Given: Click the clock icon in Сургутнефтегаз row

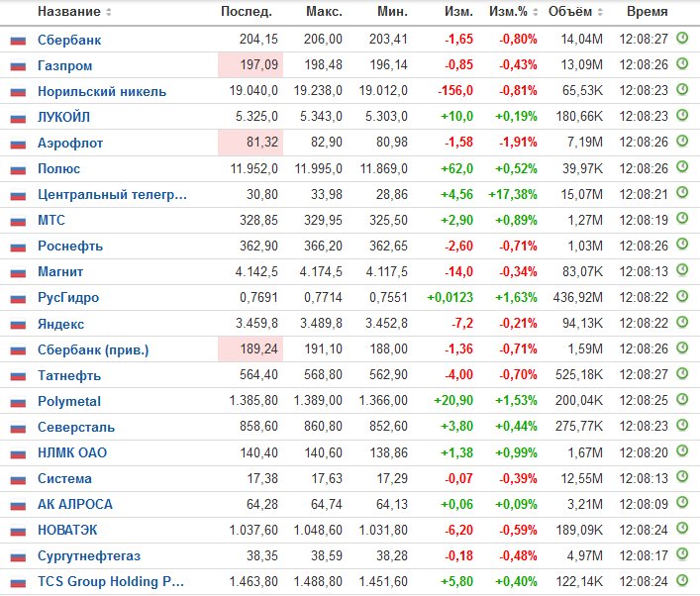Looking at the screenshot, I should [x=682, y=554].
